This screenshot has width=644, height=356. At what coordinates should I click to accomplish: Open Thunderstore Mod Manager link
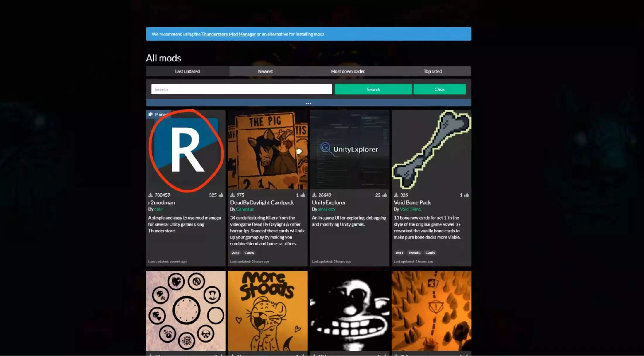point(228,34)
